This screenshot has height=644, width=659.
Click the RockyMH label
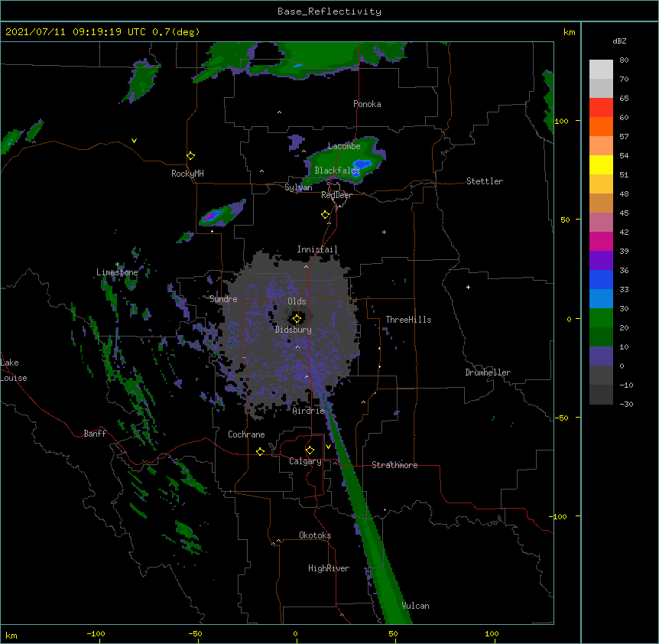pos(187,174)
